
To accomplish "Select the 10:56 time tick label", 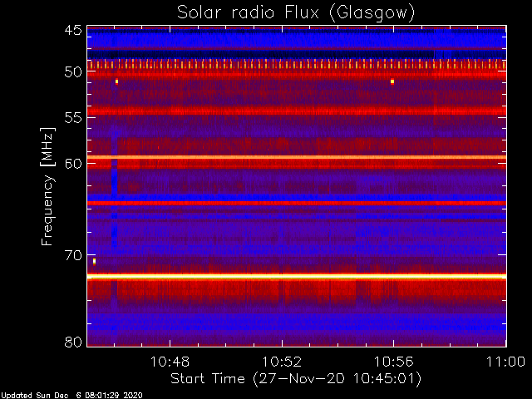I will tap(393, 362).
